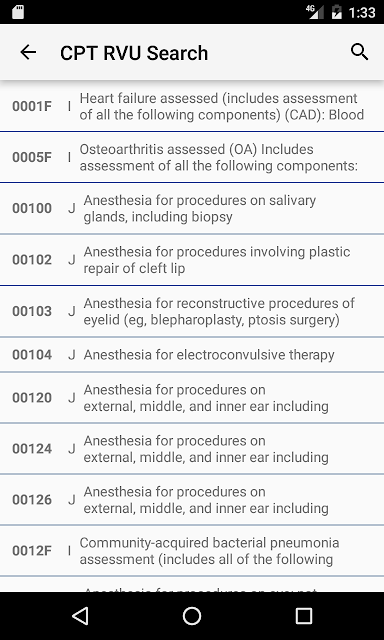Open recent apps square button

[x=304, y=616]
